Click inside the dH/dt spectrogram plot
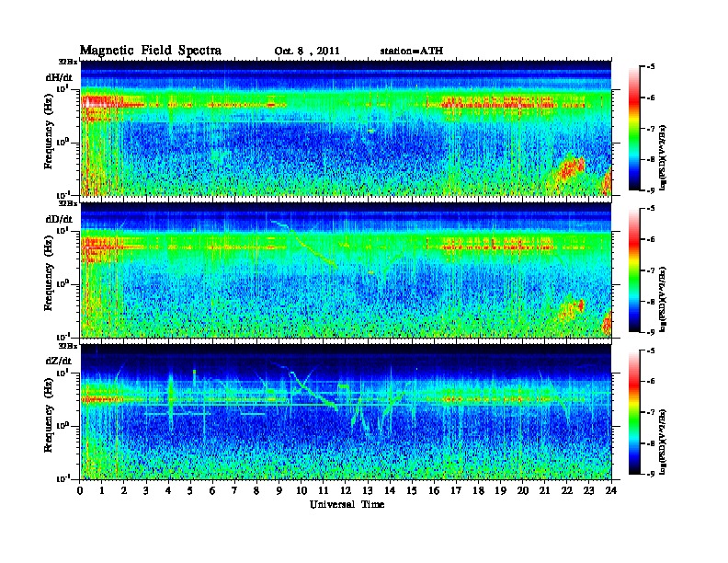The width and height of the screenshot is (728, 563). [347, 128]
